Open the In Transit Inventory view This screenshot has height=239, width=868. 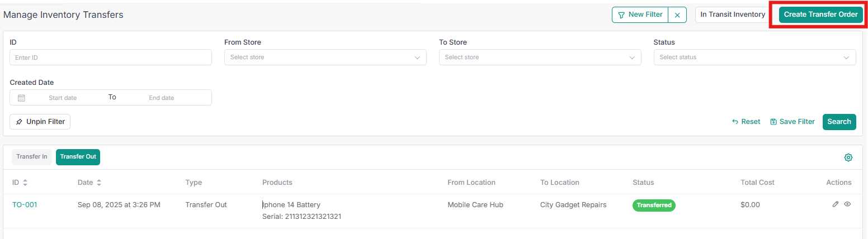click(733, 15)
